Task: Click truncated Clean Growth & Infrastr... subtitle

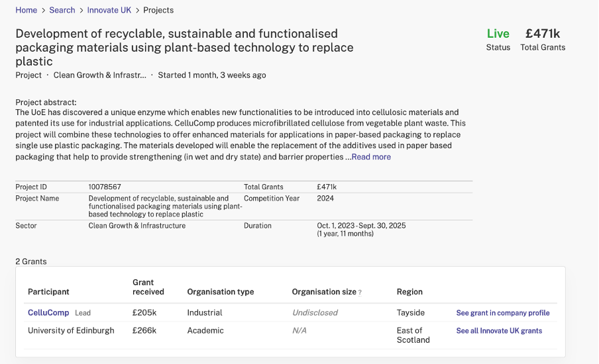Action: click(99, 75)
